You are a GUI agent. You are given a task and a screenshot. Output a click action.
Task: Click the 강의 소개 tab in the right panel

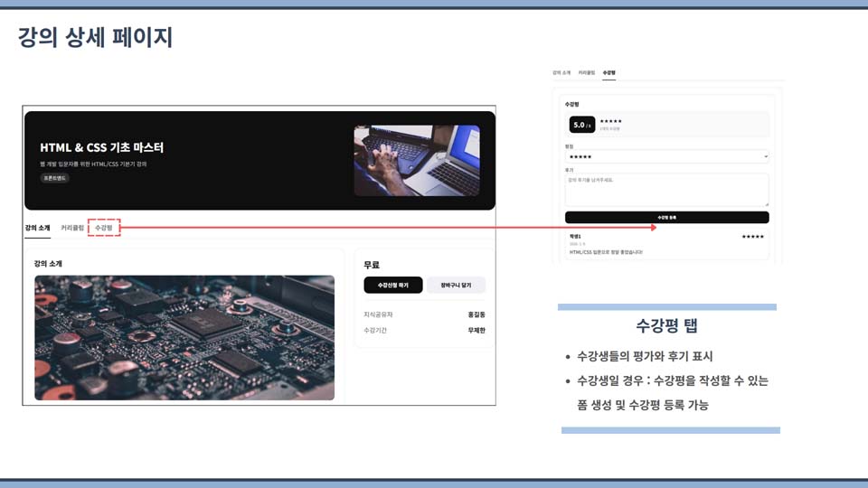coord(561,72)
